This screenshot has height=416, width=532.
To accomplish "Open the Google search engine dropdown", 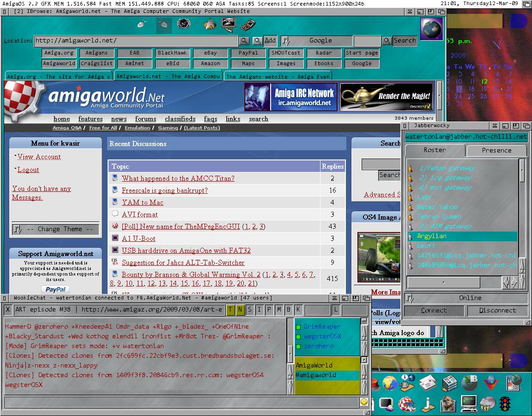I will (317, 41).
